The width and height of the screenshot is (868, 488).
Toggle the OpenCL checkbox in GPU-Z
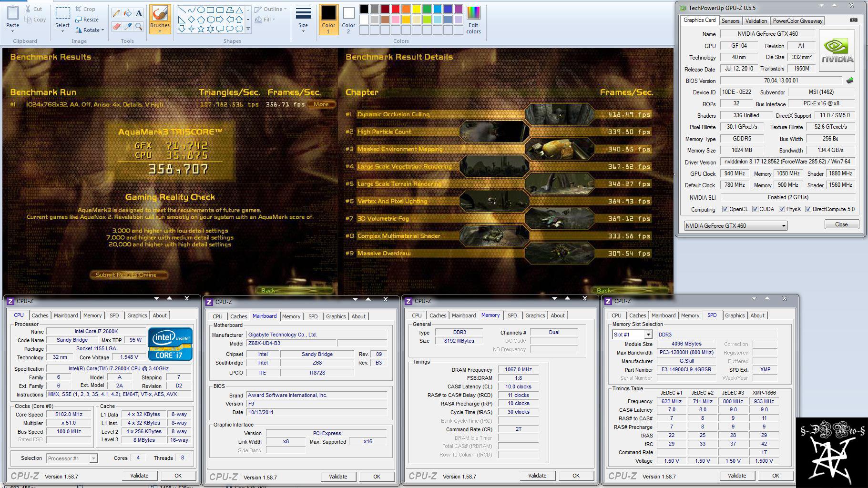725,209
